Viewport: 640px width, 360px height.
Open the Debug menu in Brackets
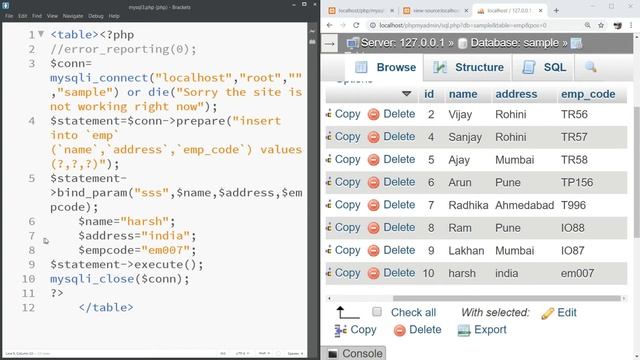(96, 16)
